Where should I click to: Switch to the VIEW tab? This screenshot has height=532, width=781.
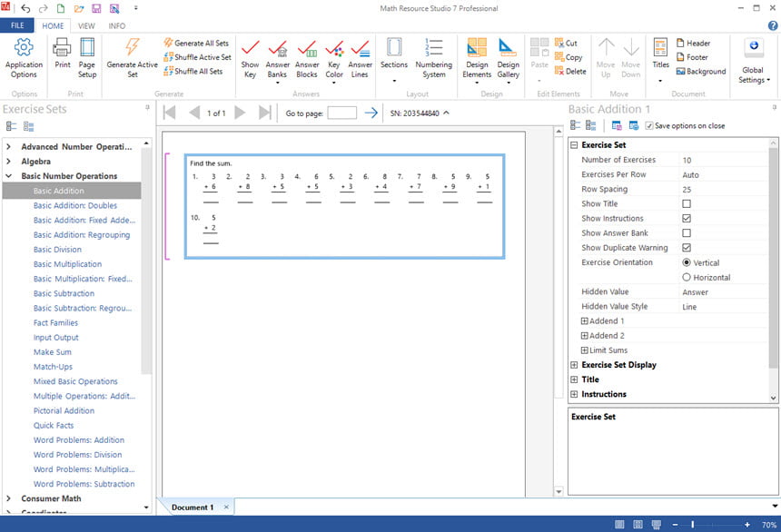[86, 26]
